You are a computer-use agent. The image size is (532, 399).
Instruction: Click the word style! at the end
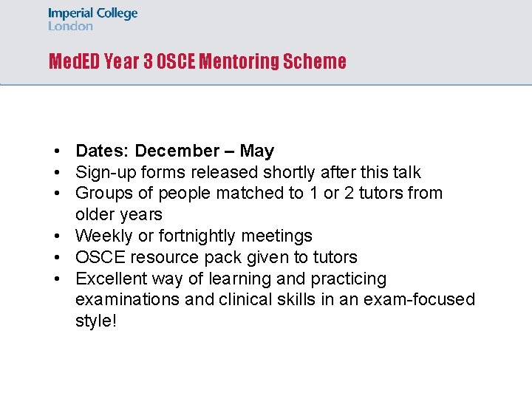(x=96, y=321)
